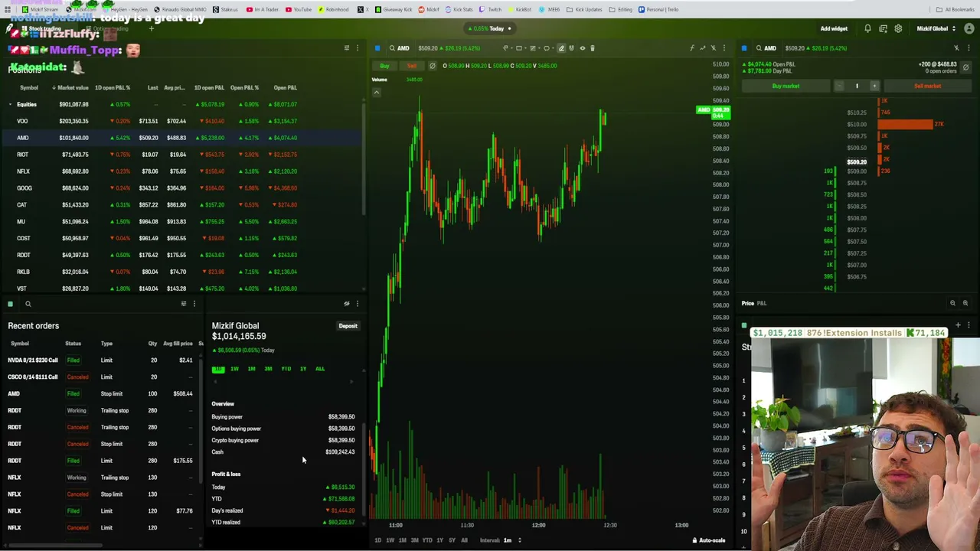Toggle chart Auto-scale lock

(x=709, y=540)
